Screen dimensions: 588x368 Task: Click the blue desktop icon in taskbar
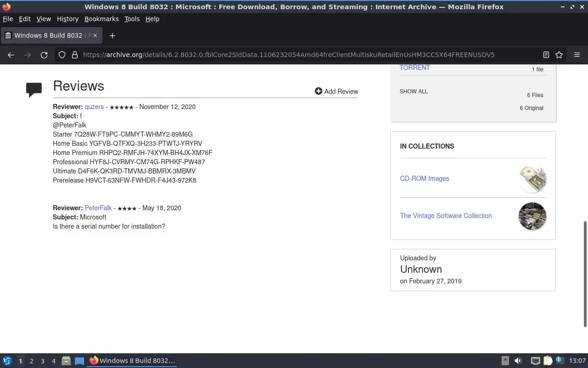click(x=79, y=361)
